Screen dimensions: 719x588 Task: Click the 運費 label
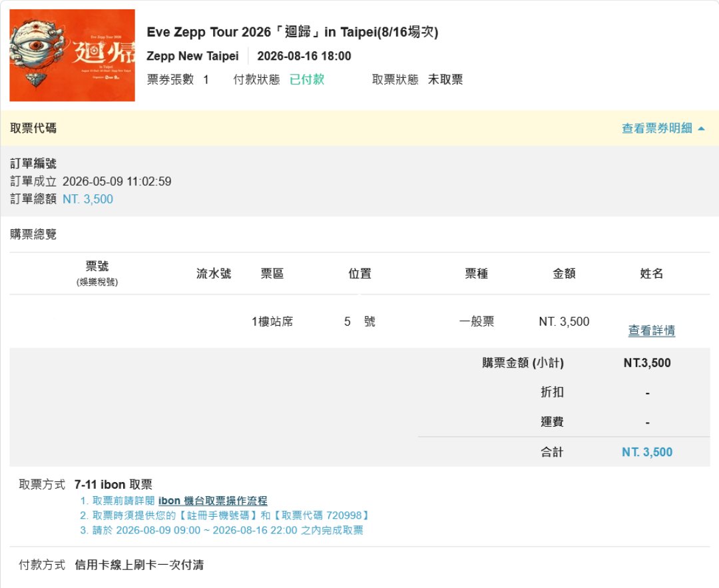coord(552,422)
